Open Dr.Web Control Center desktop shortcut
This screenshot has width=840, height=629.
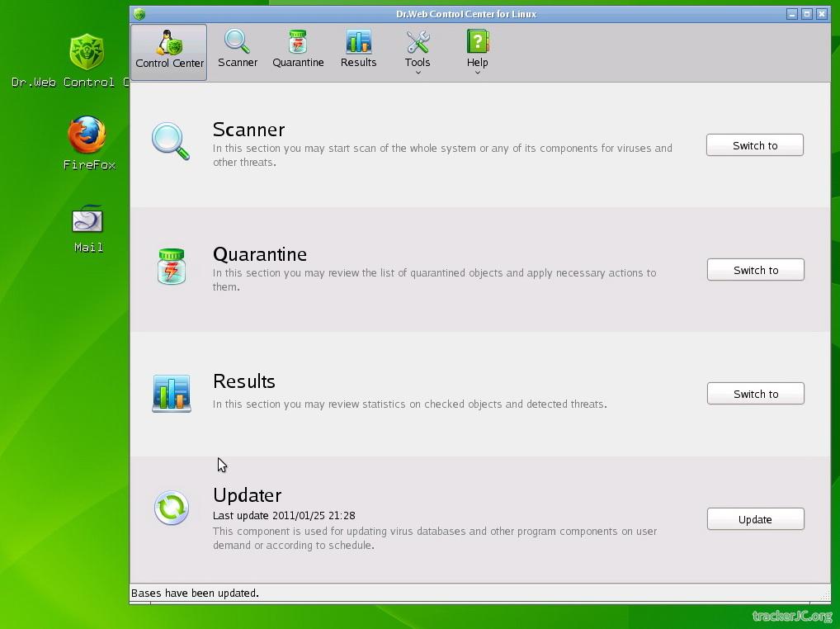pos(87,53)
